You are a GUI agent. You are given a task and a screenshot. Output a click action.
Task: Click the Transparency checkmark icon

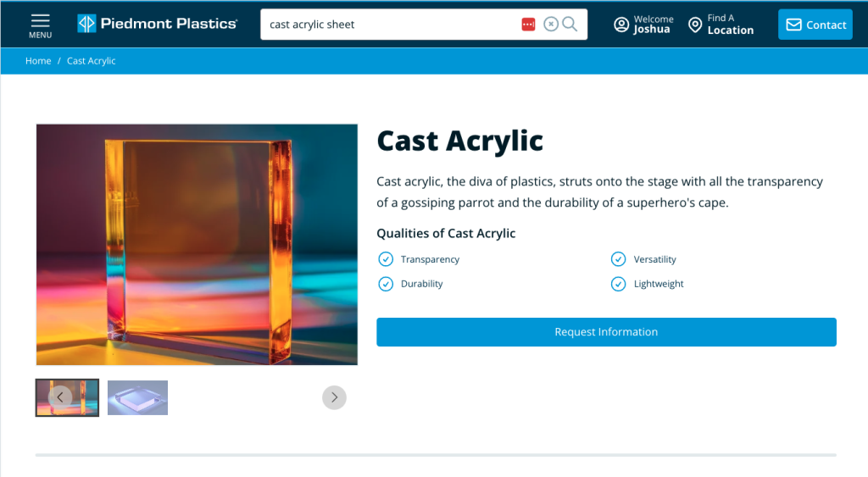pos(386,259)
